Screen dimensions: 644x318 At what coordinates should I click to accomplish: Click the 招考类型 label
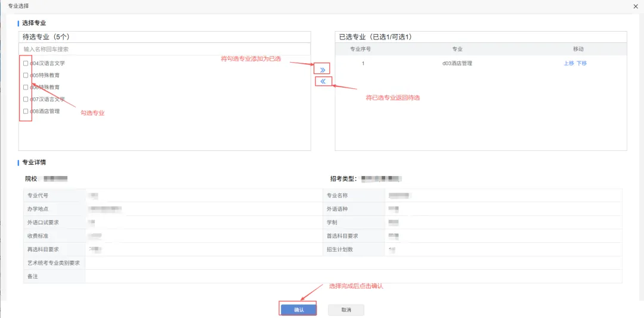345,179
